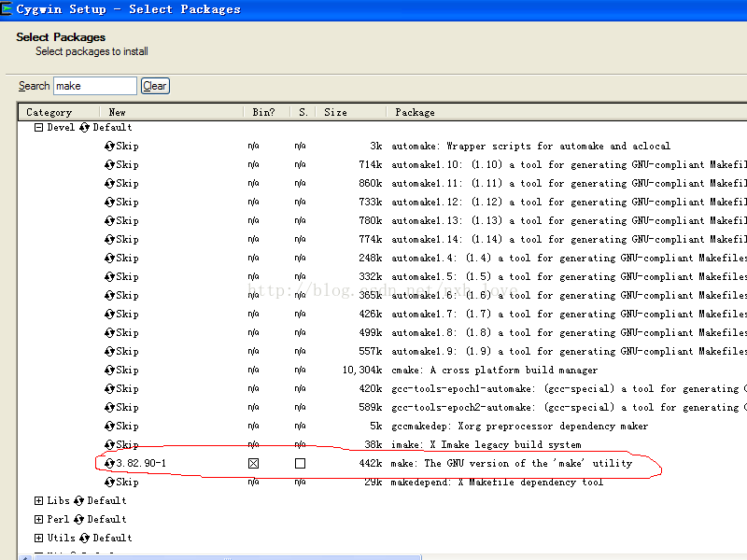Screen dimensions: 747x560
Task: Toggle the Bin checkbox for the make package
Action: pyautogui.click(x=253, y=463)
